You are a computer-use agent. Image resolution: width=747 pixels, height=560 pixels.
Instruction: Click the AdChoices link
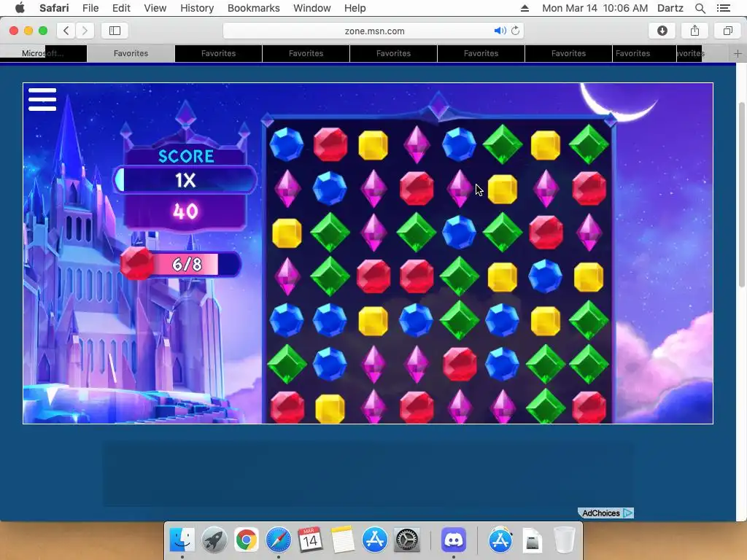[601, 513]
